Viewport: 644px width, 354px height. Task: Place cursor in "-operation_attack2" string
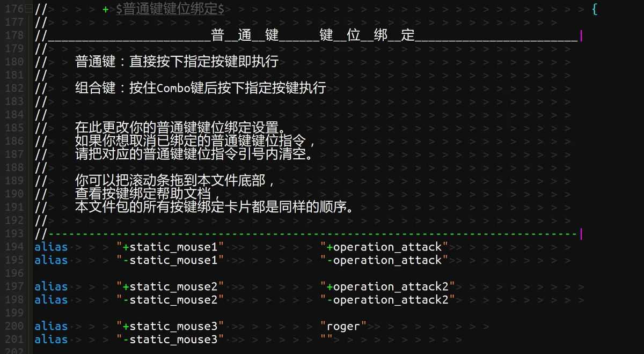[387, 300]
